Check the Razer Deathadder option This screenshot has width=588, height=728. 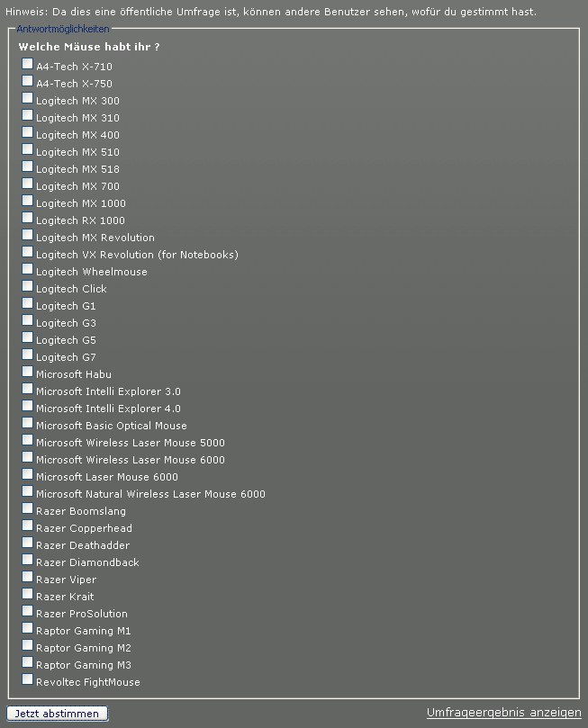[27, 543]
